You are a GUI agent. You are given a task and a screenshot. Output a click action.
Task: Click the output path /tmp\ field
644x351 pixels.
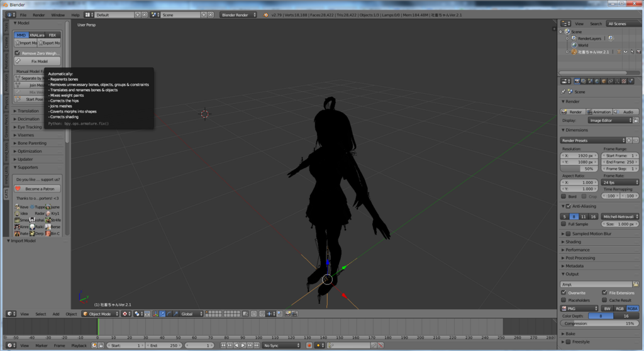pyautogui.click(x=596, y=284)
